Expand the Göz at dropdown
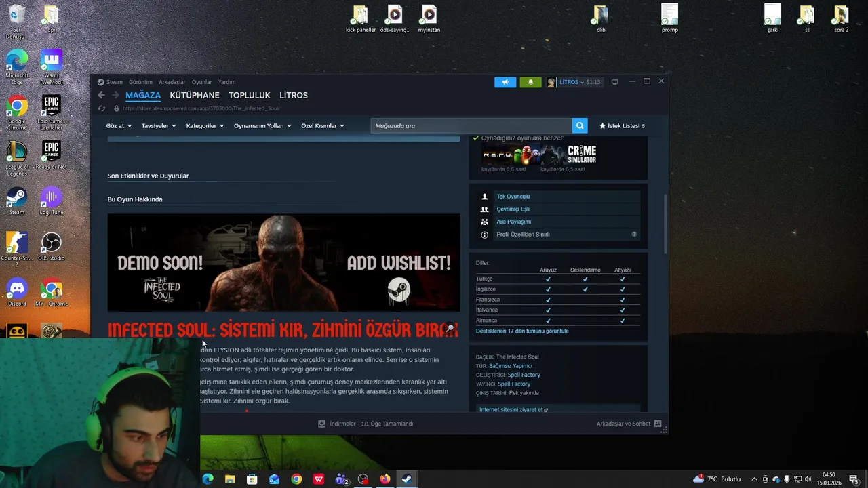 (x=119, y=125)
